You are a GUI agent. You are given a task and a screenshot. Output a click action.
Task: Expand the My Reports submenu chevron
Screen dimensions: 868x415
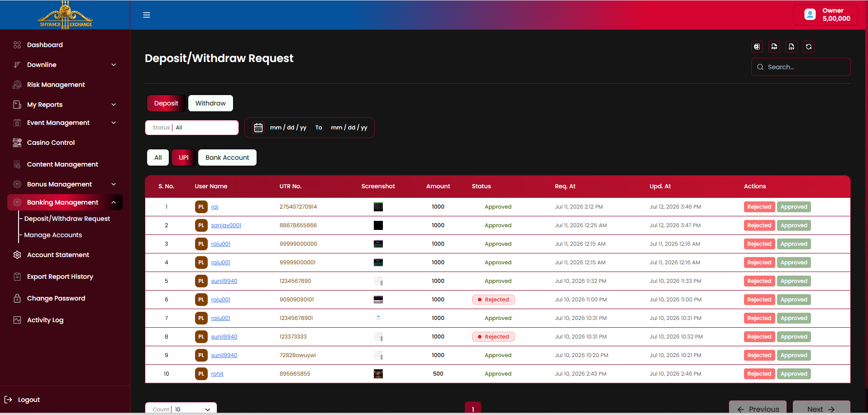coord(114,105)
